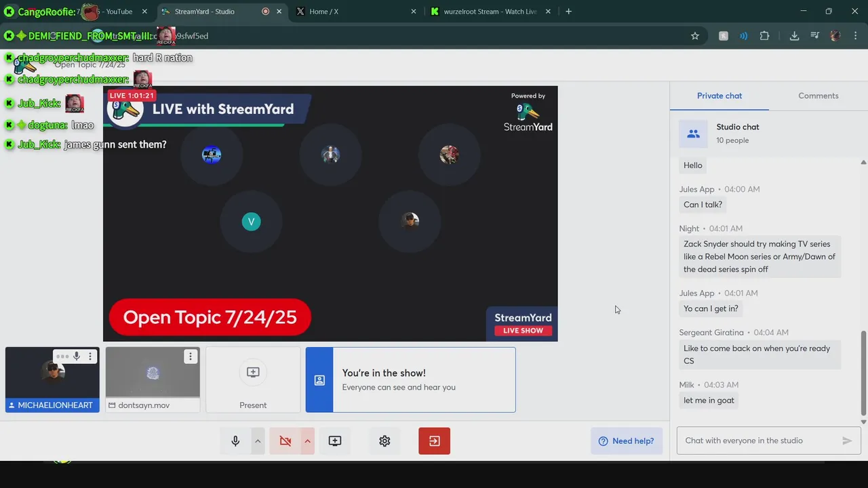Click the 'Yo can I get in?' message
Viewport: 868px width, 488px height.
(x=711, y=308)
